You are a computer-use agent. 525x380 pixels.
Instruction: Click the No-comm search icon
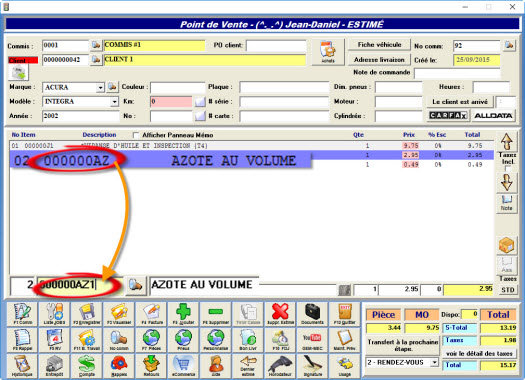click(119, 339)
